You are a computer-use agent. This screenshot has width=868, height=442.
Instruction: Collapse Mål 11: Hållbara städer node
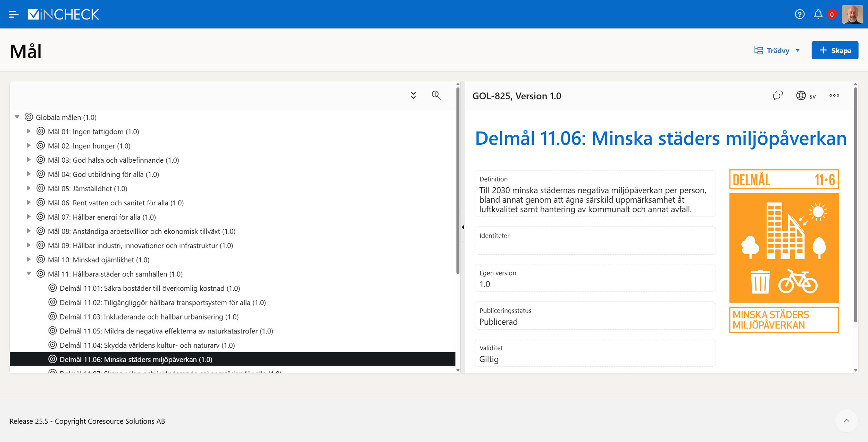pos(29,273)
